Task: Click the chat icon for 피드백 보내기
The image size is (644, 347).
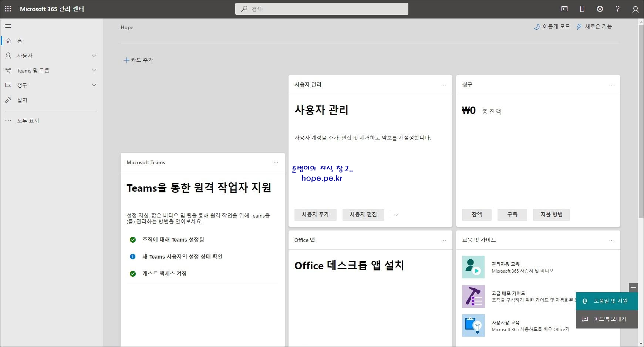Action: (585, 319)
